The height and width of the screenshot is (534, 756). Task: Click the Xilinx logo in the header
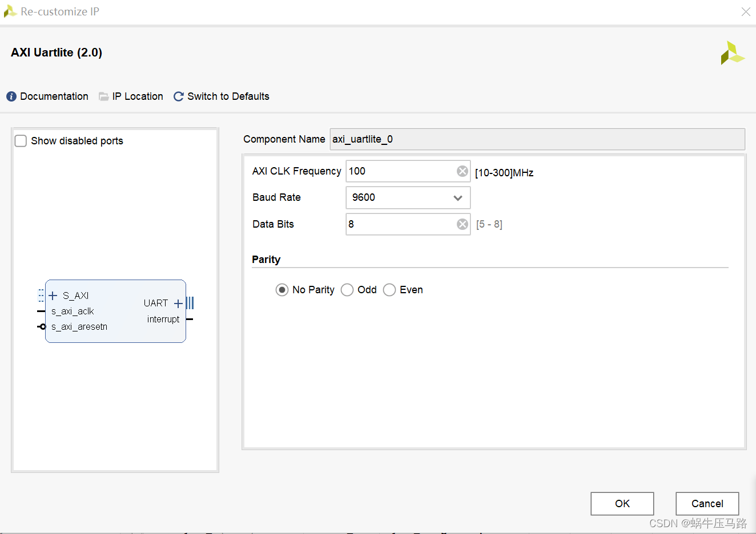(x=733, y=52)
